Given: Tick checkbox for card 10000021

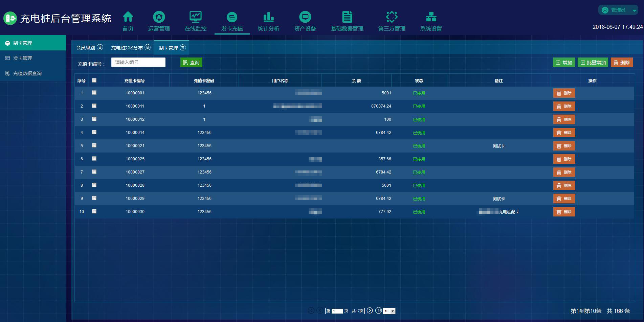Looking at the screenshot, I should click(94, 145).
